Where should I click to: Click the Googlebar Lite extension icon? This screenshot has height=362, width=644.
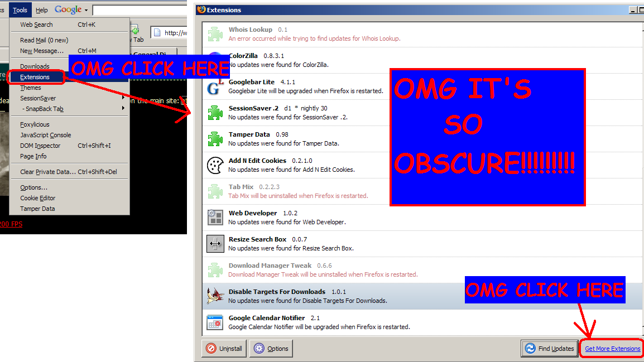(x=214, y=86)
